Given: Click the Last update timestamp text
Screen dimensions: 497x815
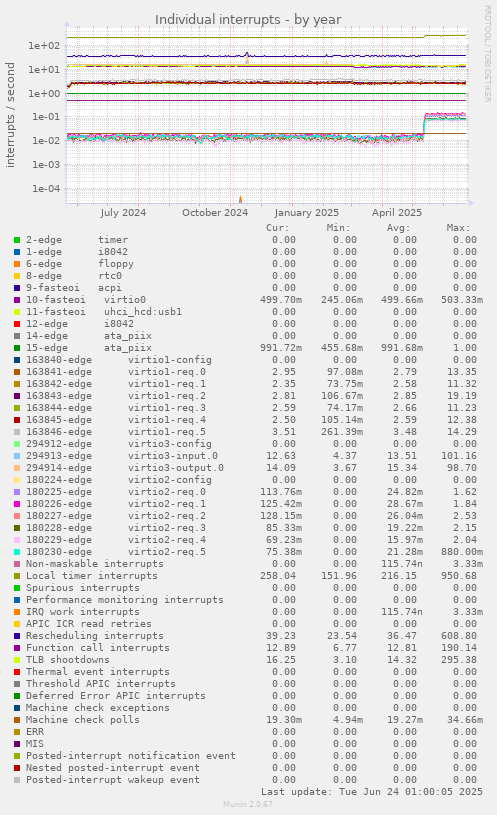Looking at the screenshot, I should (372, 792).
